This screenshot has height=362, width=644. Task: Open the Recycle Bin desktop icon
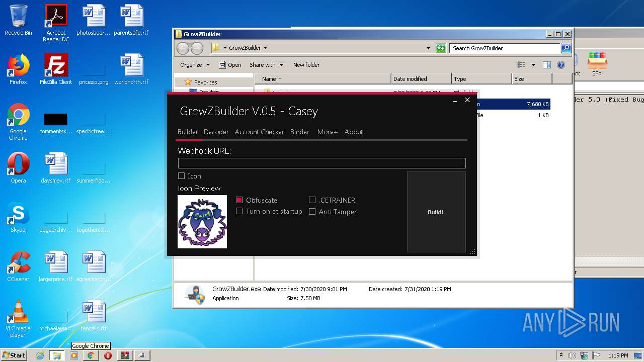pyautogui.click(x=18, y=21)
